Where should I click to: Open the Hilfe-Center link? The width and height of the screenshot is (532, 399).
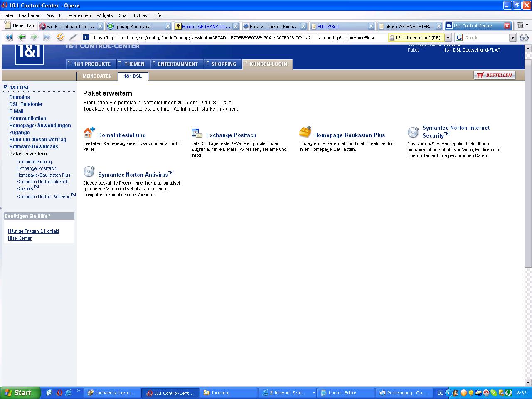[x=20, y=238]
